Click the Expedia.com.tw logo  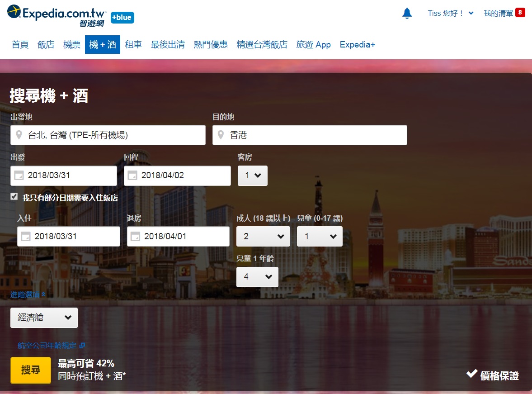point(56,15)
